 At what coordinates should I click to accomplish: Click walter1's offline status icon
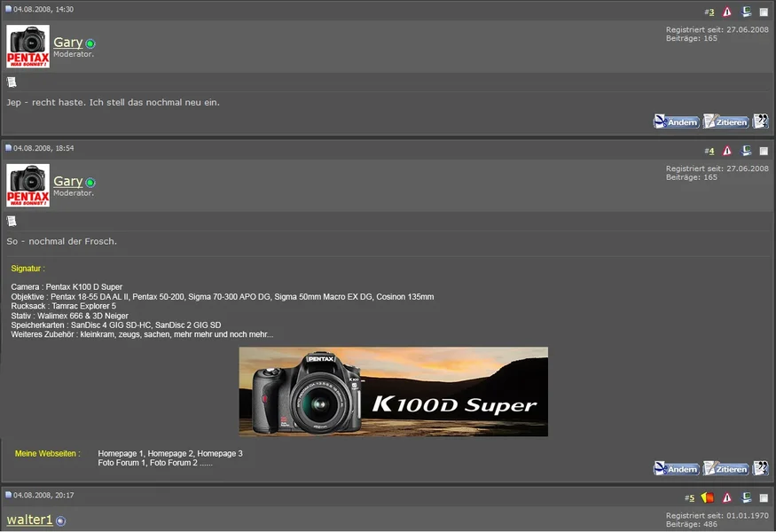(x=60, y=520)
